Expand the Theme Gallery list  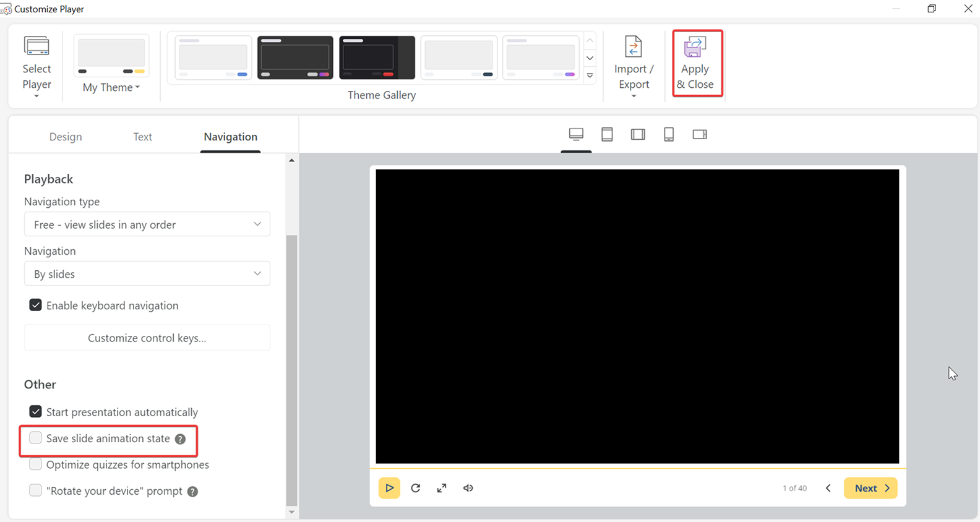pyautogui.click(x=590, y=75)
